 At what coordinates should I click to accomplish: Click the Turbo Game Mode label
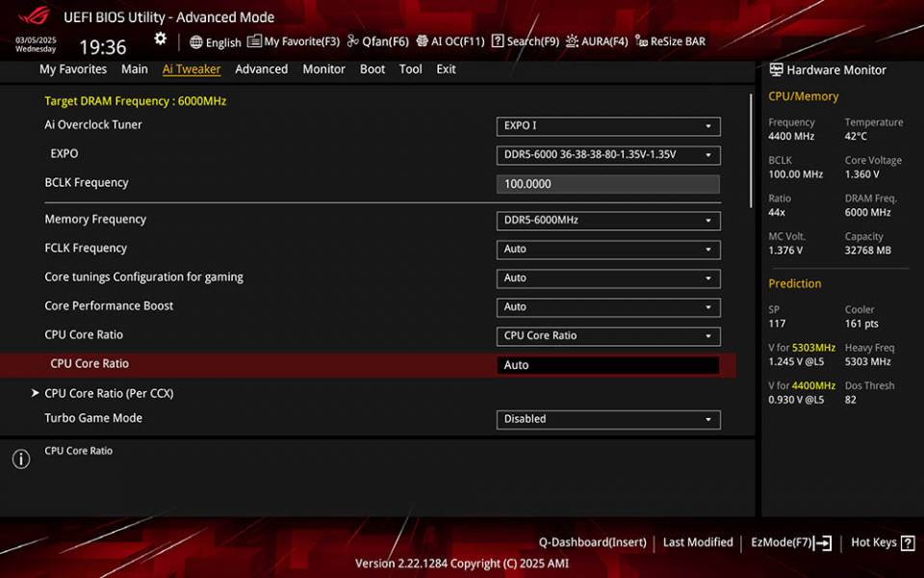click(93, 418)
